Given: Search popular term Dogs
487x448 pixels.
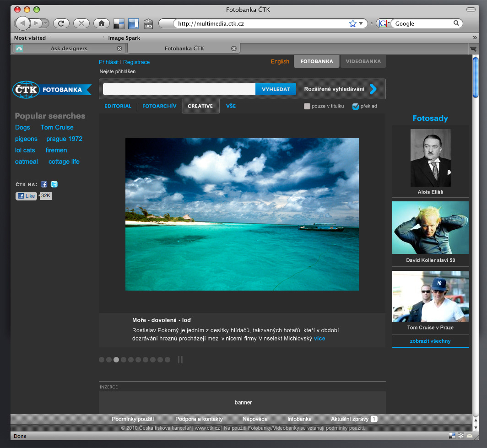Looking at the screenshot, I should tap(22, 127).
